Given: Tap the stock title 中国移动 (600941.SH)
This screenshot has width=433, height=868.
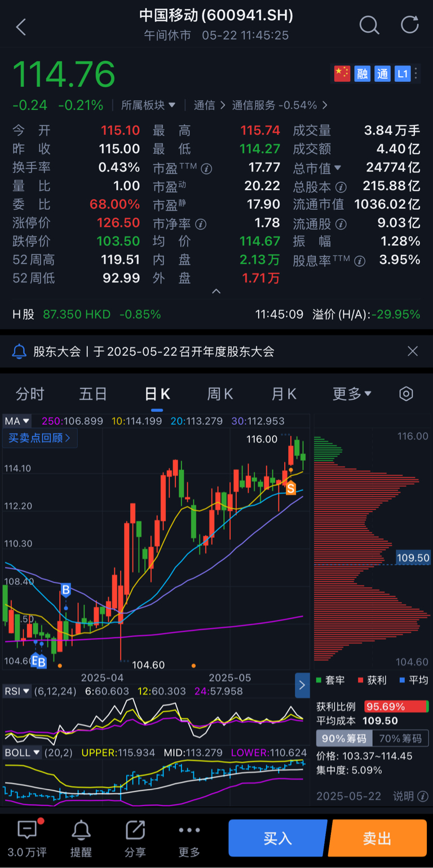Looking at the screenshot, I should [x=216, y=15].
